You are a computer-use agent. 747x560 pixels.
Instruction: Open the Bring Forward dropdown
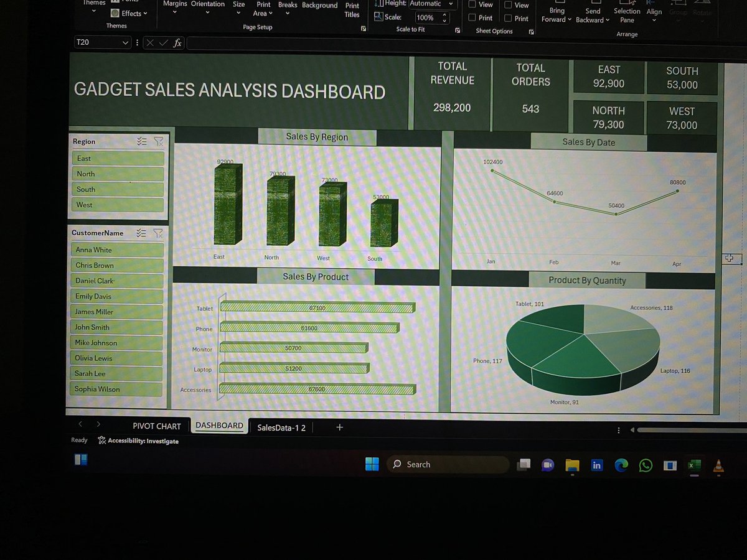[x=557, y=15]
